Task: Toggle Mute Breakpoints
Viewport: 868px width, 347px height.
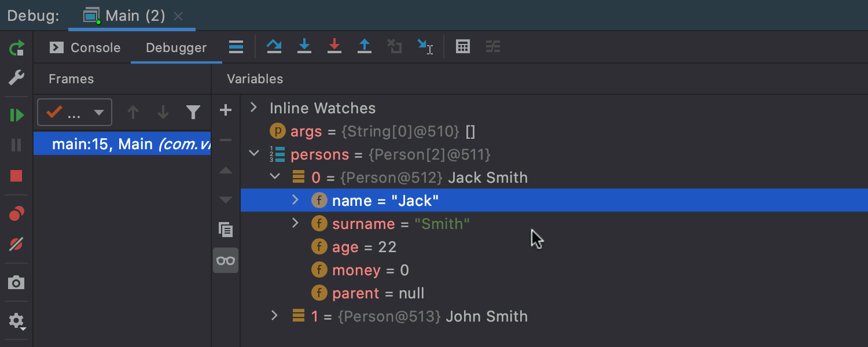Action: click(17, 245)
